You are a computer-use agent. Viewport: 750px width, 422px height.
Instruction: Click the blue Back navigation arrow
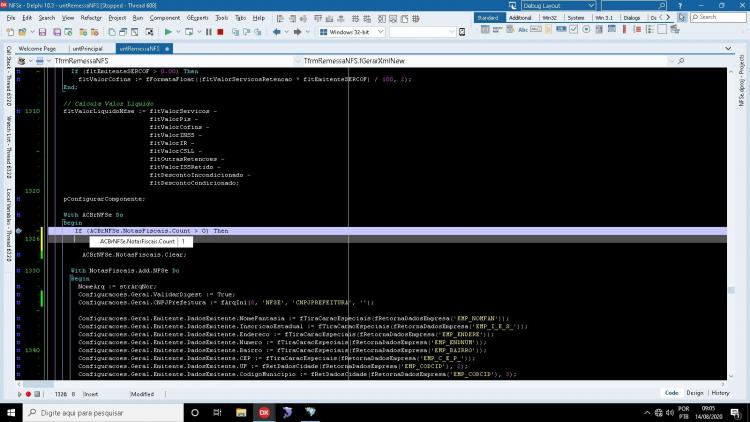tap(276, 32)
